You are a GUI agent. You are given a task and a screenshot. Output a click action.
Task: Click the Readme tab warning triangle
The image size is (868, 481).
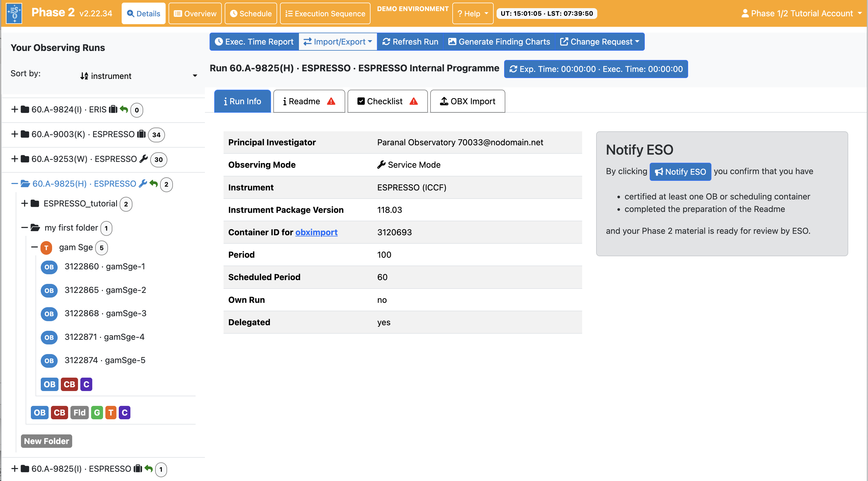click(x=331, y=101)
